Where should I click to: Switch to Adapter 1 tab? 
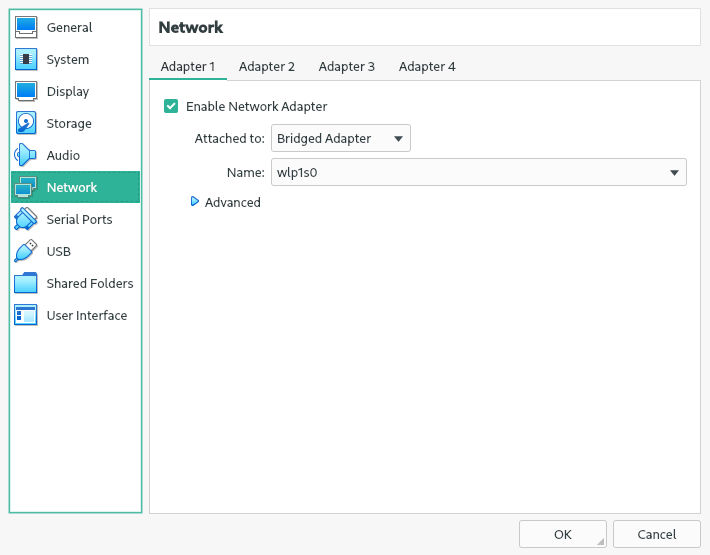point(187,67)
